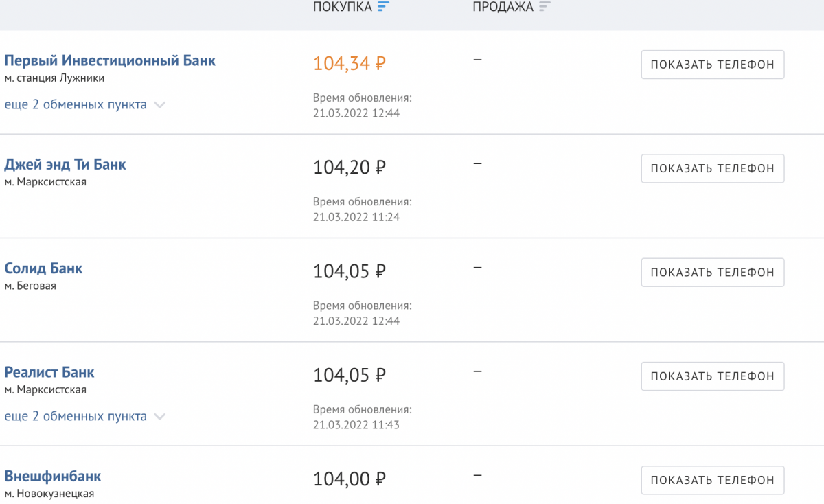The width and height of the screenshot is (824, 504).
Task: Show phone for Первый Инвестиционный Банк
Action: coord(713,65)
